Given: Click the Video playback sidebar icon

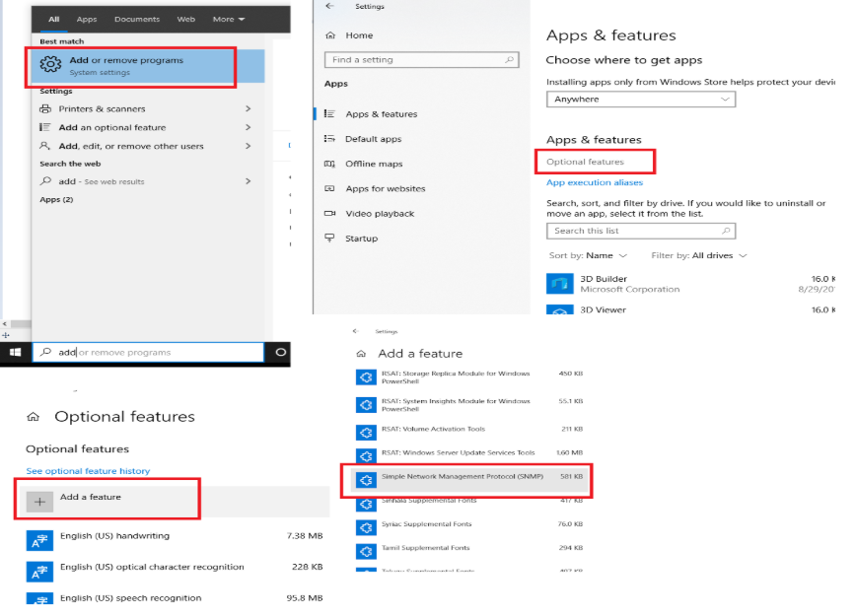Looking at the screenshot, I should (x=329, y=213).
